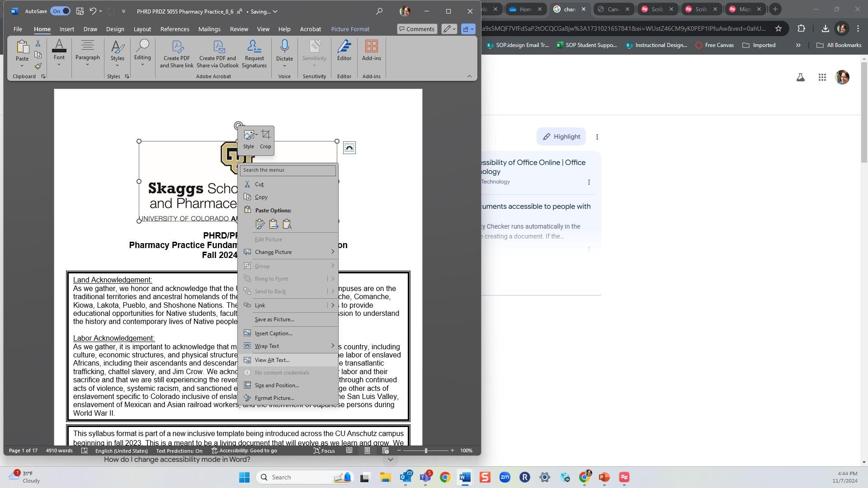Click Highlight button in browser

pyautogui.click(x=561, y=136)
